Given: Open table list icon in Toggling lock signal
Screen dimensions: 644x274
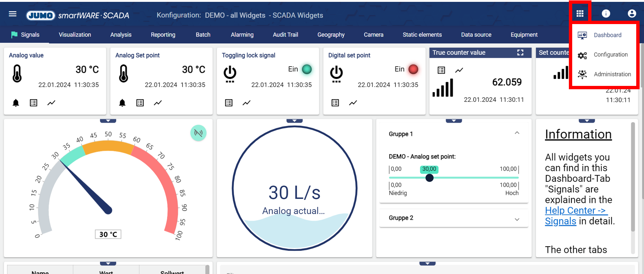Looking at the screenshot, I should tap(229, 103).
